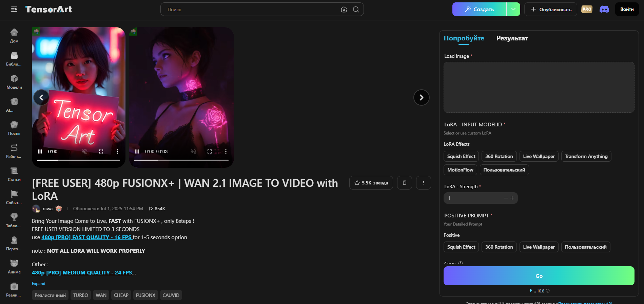Open the TensorArt home logo

[x=48, y=9]
